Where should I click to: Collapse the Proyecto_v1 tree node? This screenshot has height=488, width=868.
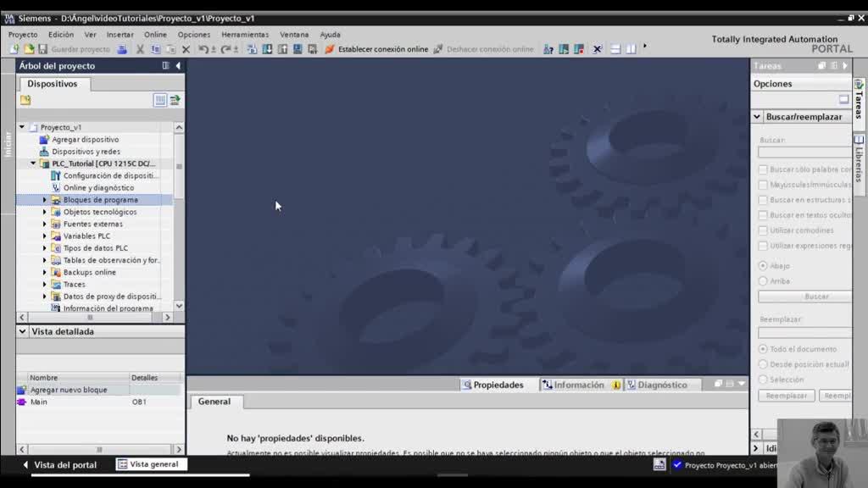(x=22, y=127)
